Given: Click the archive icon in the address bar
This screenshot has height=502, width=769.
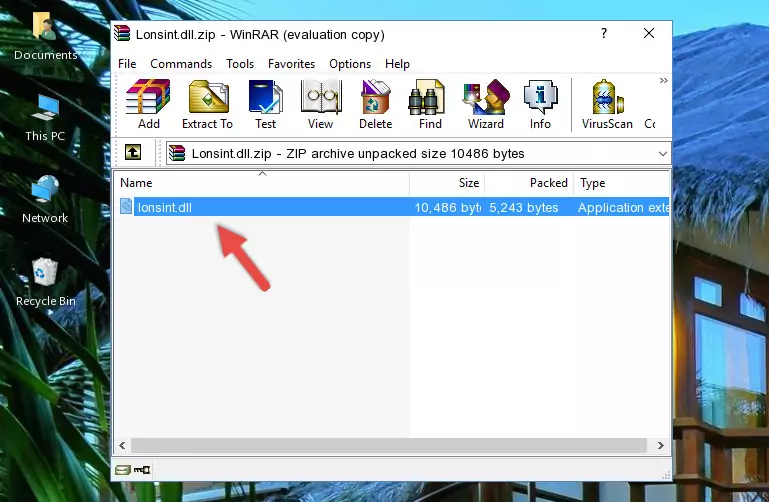Looking at the screenshot, I should pyautogui.click(x=177, y=153).
